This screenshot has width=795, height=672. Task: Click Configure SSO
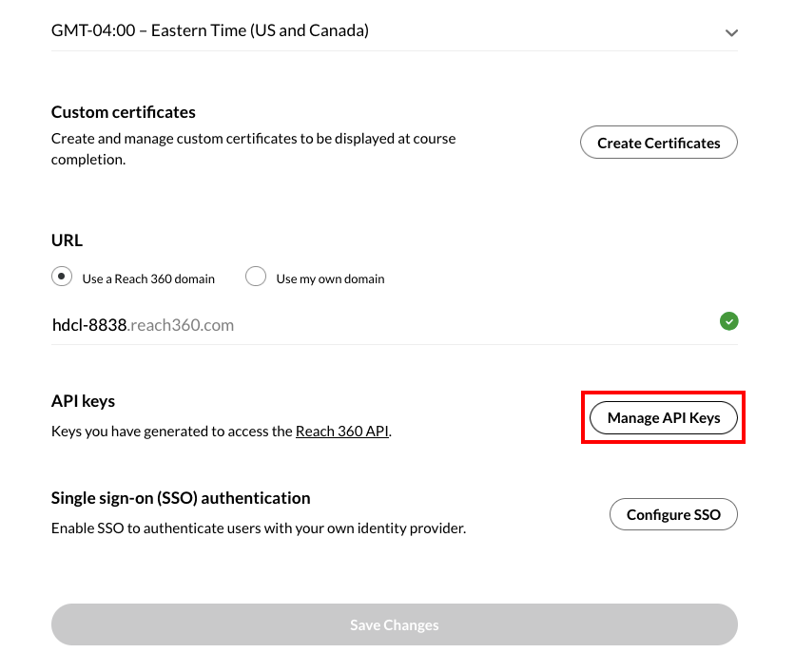point(673,514)
